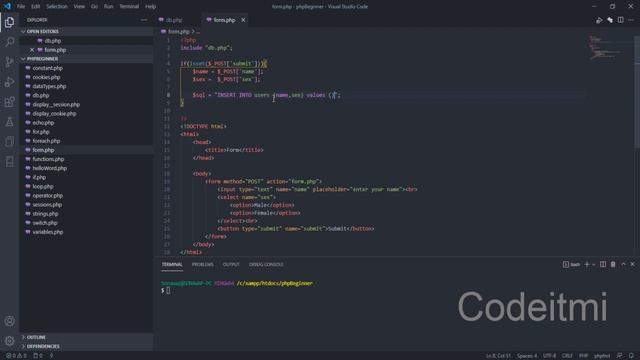Open the launch profile dropdown next to plus
The width and height of the screenshot is (640, 360).
(593, 264)
